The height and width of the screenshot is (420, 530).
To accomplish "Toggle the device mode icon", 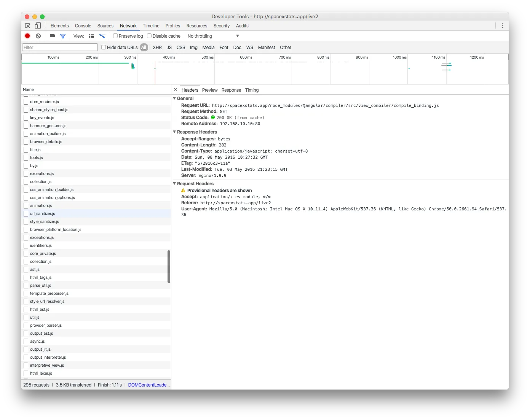I will pos(38,26).
